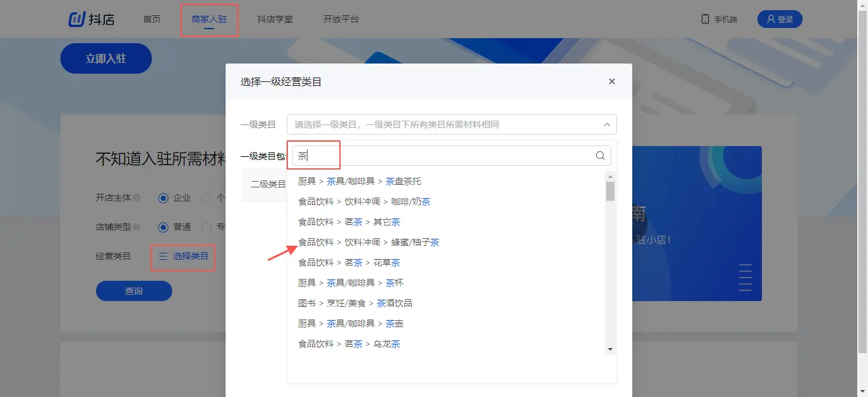Click the magnifier icon in the search bar

click(x=600, y=155)
